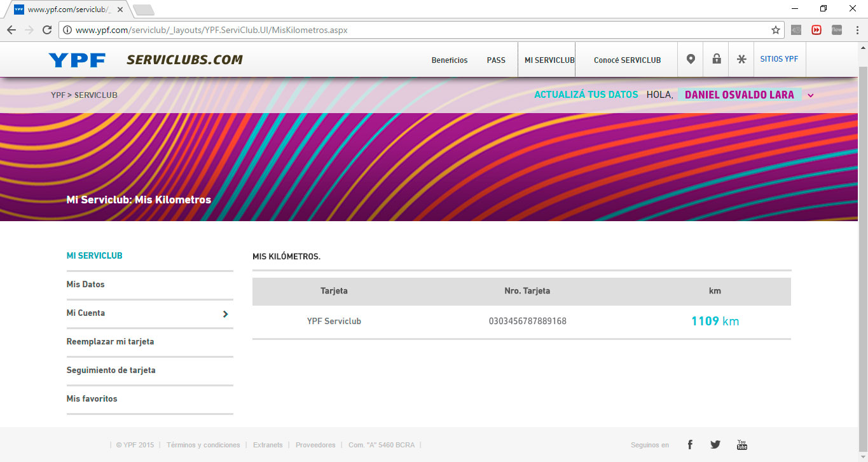Expand the user dropdown arrow beside Daniel Osvaldo Lara

click(811, 95)
